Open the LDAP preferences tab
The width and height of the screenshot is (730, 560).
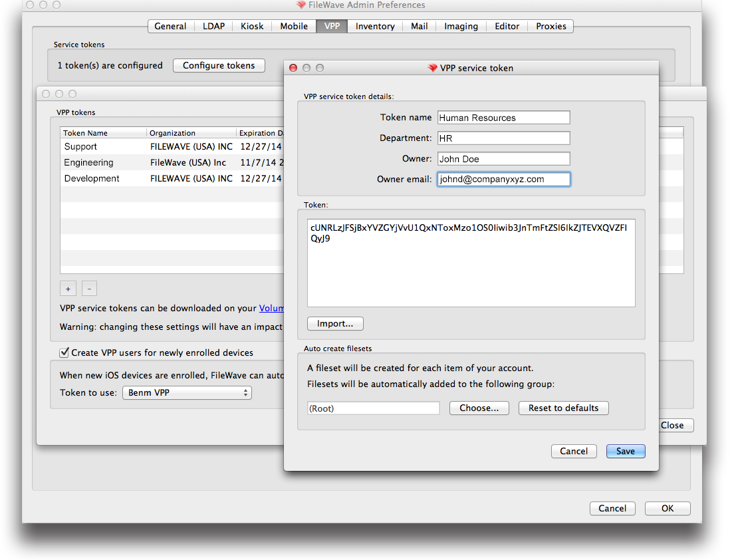(213, 26)
